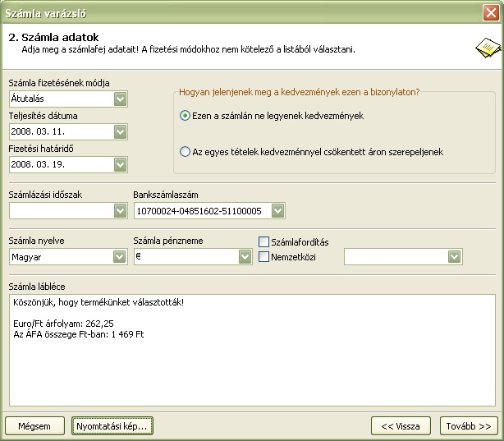
Task: Expand the Teljesítés dátuma date picker
Action: coord(121,131)
